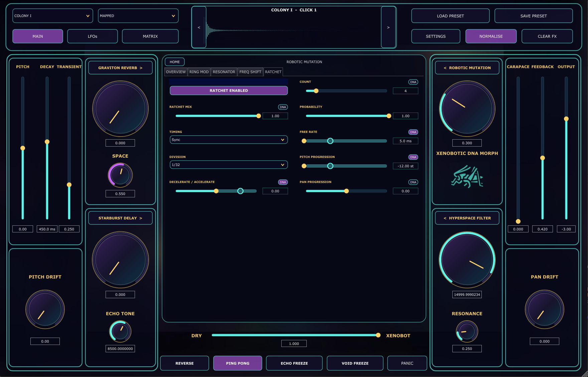This screenshot has height=377, width=588.
Task: Click the Load Preset button
Action: click(x=450, y=16)
